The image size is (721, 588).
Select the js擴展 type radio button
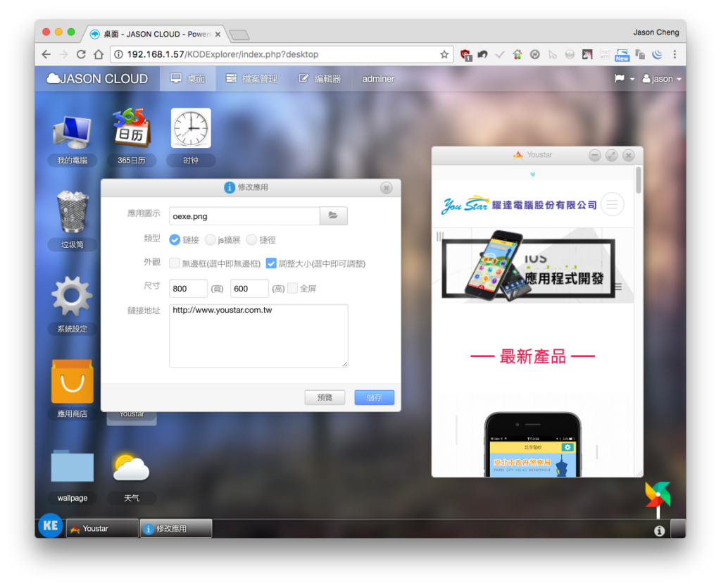[x=210, y=239]
